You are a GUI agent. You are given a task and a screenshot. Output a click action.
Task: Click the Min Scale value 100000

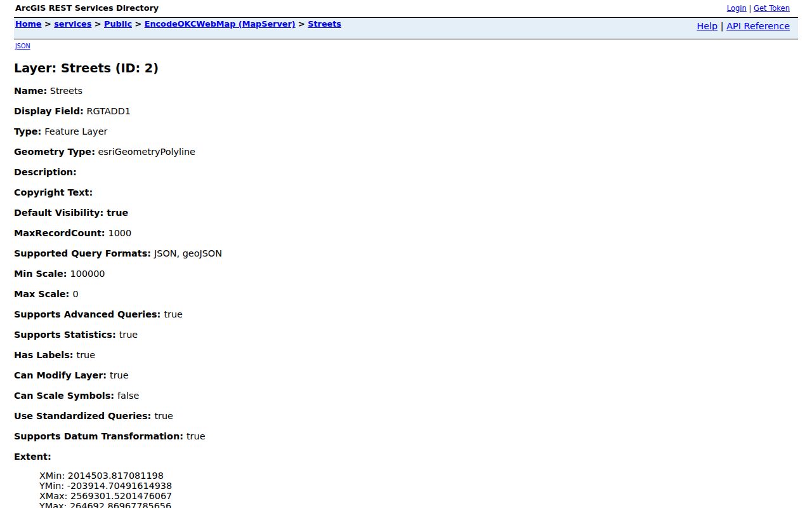pos(88,274)
